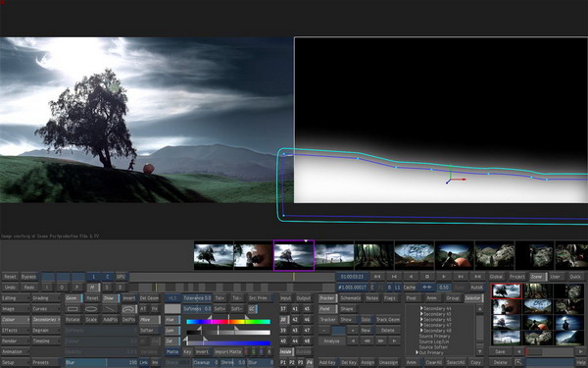Select the rectangle shape tool
This screenshot has width=588, height=368.
pyautogui.click(x=73, y=309)
